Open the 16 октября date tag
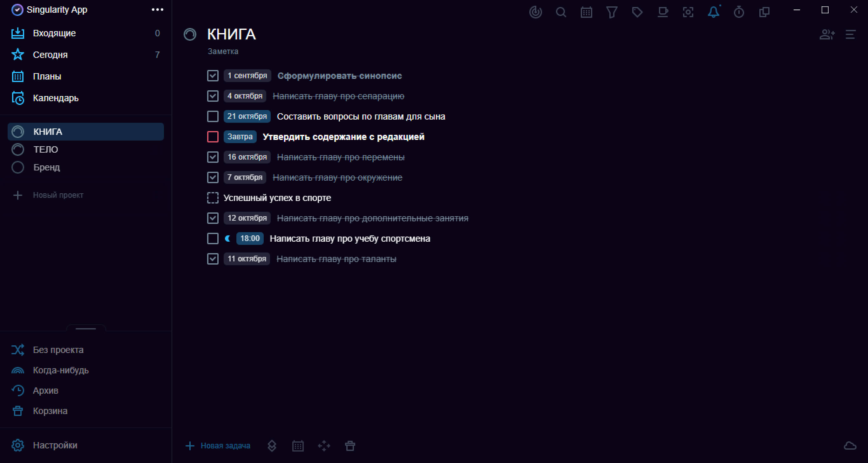 click(x=247, y=157)
